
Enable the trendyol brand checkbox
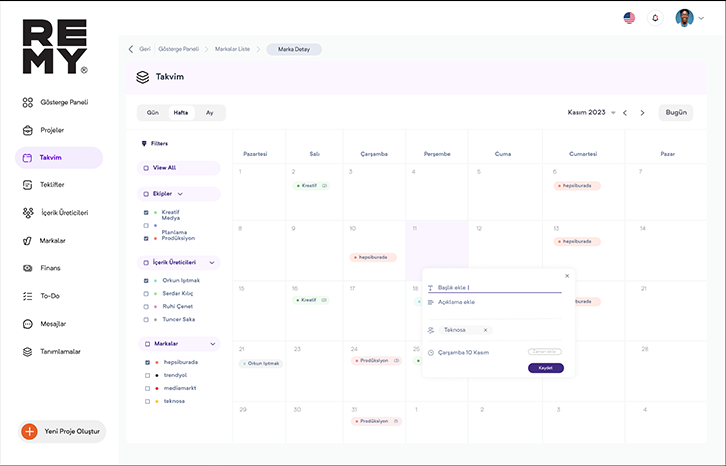[x=146, y=375]
